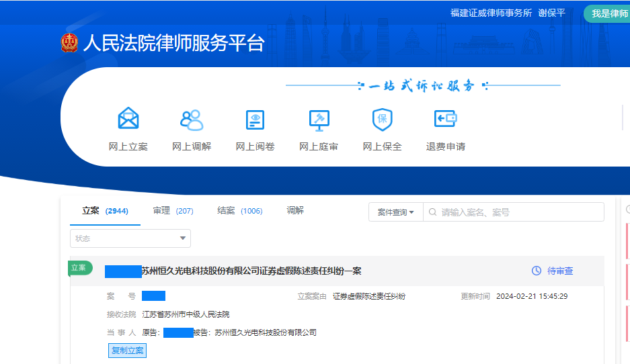This screenshot has height=364, width=630.
Task: Open the 网上立案 envelope icon
Action: coord(128,118)
